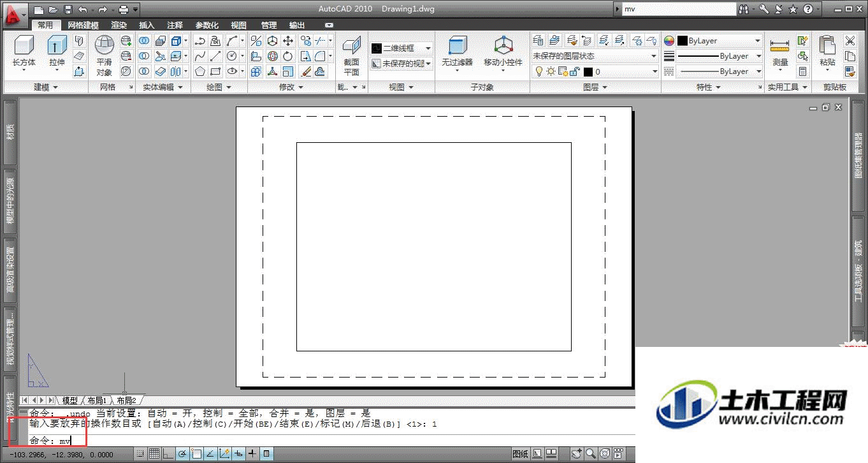Click the Open file folder icon
This screenshot has height=463, width=868.
click(x=53, y=10)
